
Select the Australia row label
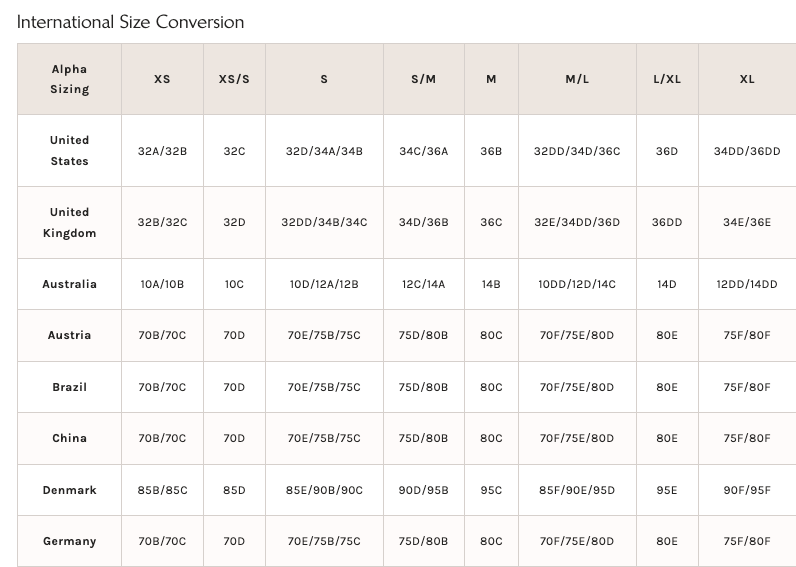tap(69, 284)
